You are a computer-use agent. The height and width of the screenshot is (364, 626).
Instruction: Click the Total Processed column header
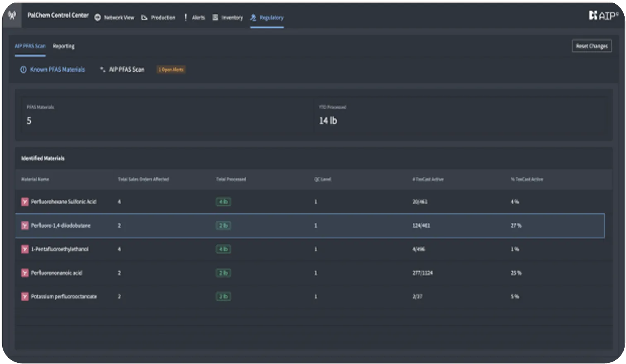point(231,180)
